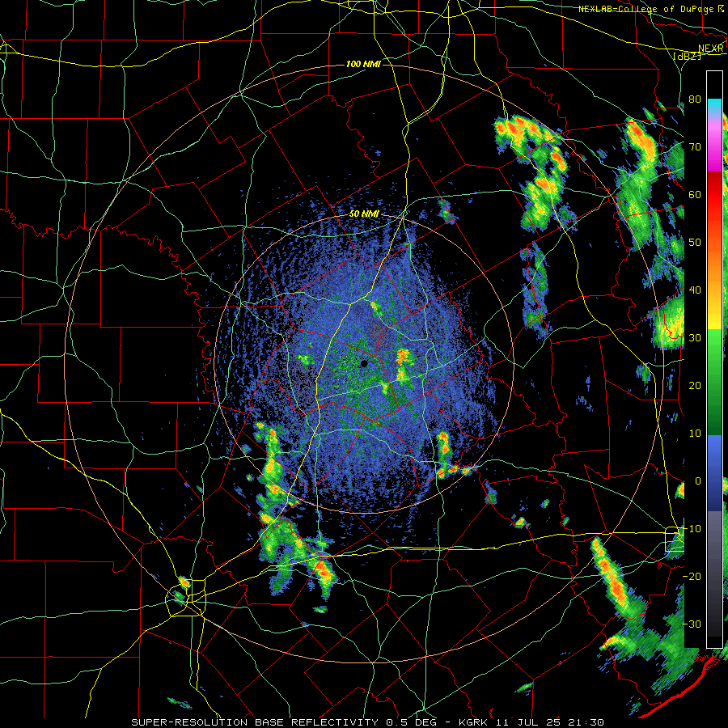Click the "[dBZ]" units label
Viewport: 728px width, 728px height.
click(687, 56)
